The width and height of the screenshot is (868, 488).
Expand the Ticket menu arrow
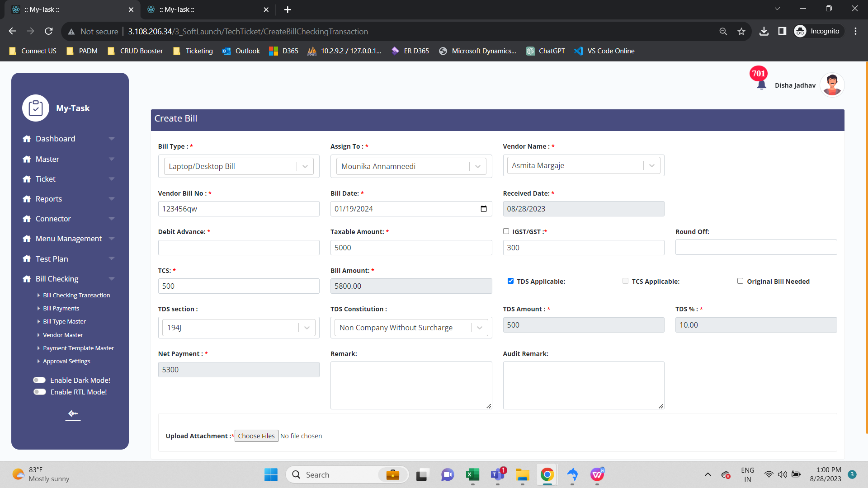(x=112, y=179)
